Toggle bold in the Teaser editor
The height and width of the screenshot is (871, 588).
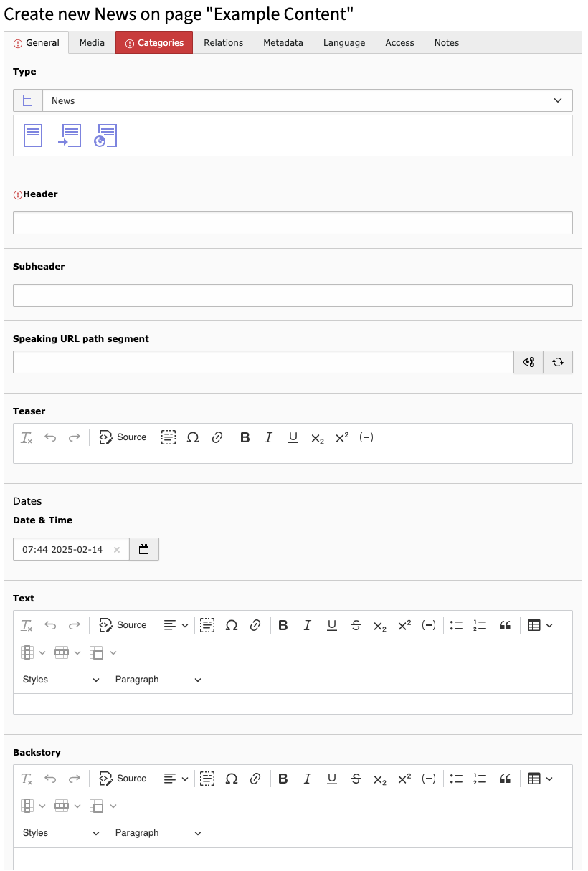pos(245,437)
